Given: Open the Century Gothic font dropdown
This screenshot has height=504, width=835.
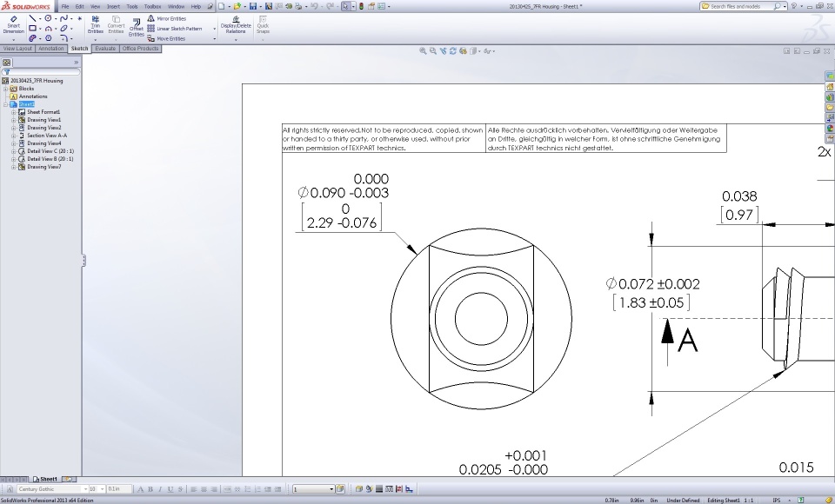Looking at the screenshot, I should (x=85, y=489).
